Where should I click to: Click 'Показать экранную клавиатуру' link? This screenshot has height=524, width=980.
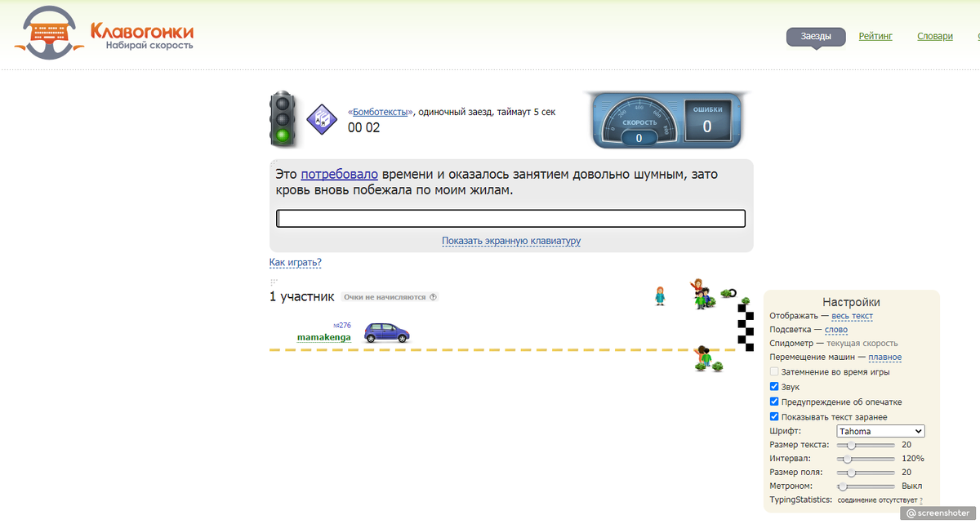[x=511, y=241]
